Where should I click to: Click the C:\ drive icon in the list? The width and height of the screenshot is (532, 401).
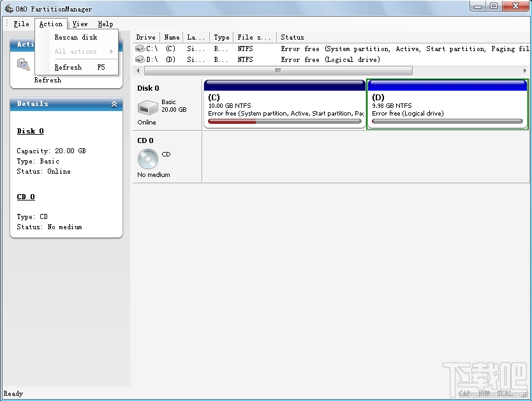pyautogui.click(x=139, y=49)
